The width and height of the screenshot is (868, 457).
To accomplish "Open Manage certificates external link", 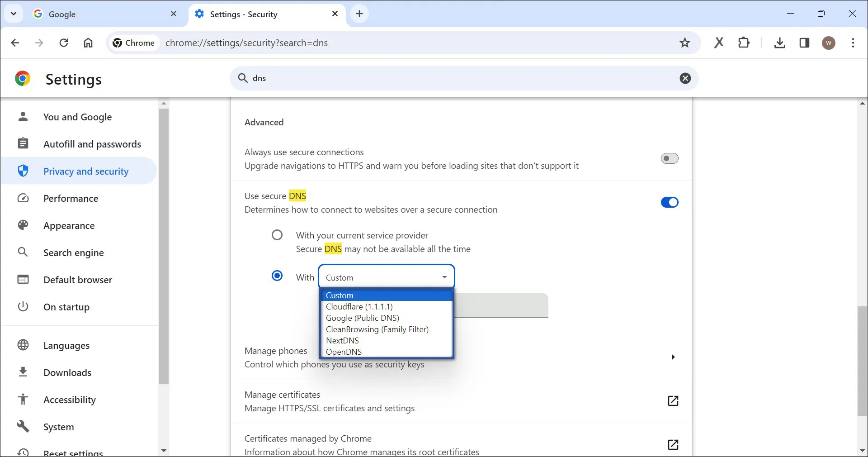I will tap(673, 401).
